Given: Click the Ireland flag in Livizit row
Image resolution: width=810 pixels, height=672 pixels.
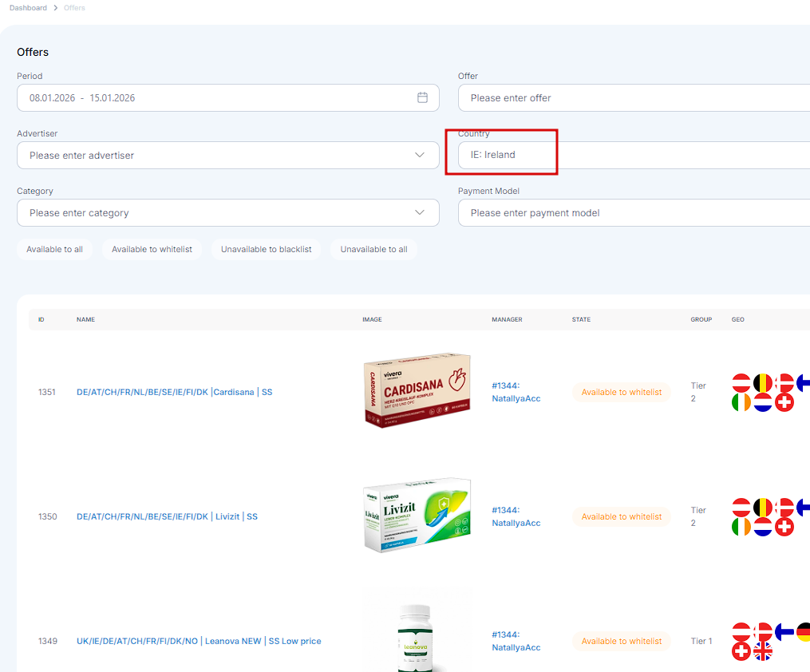Looking at the screenshot, I should click(x=741, y=527).
